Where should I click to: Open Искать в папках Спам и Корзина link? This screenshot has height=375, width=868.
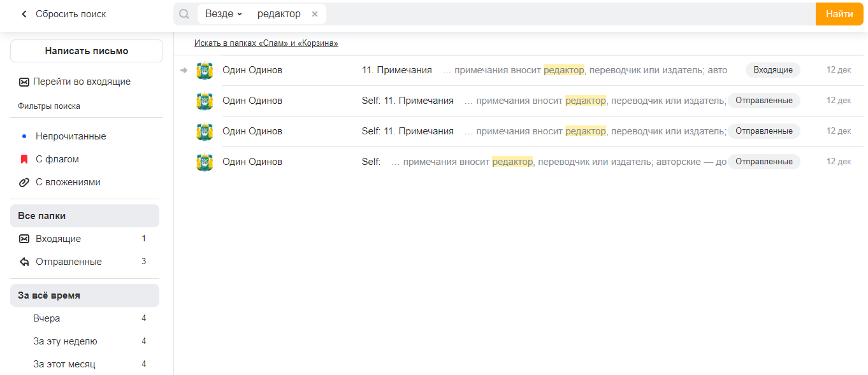[x=266, y=43]
